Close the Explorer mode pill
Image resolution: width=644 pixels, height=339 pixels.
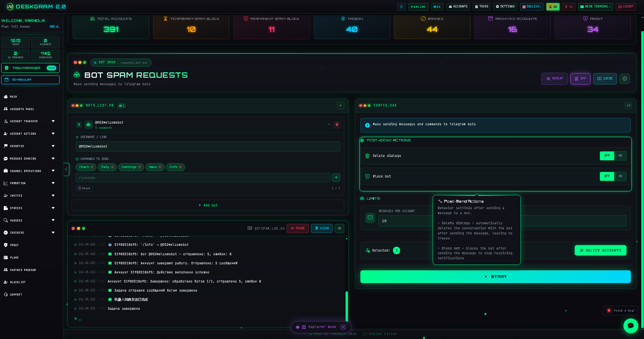(x=343, y=327)
